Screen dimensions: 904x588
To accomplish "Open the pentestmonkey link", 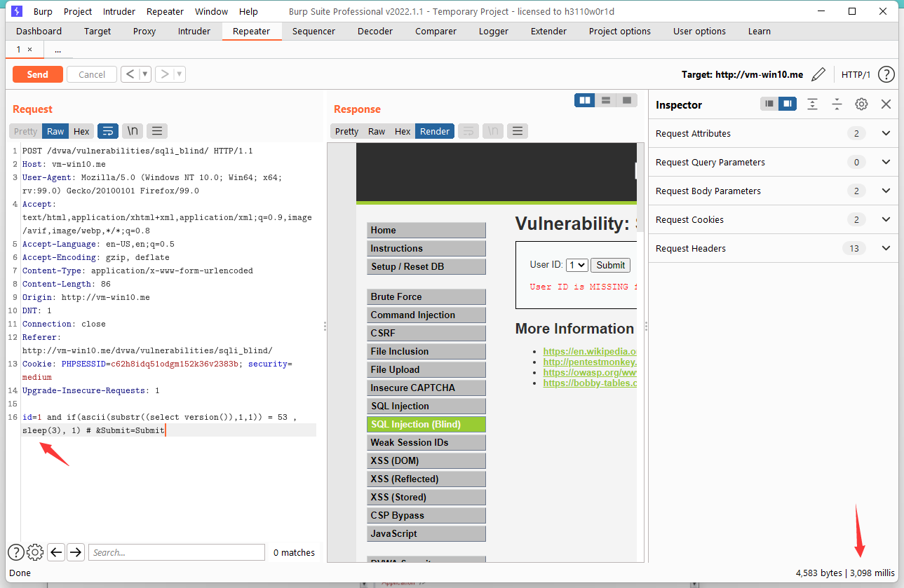I will point(590,362).
